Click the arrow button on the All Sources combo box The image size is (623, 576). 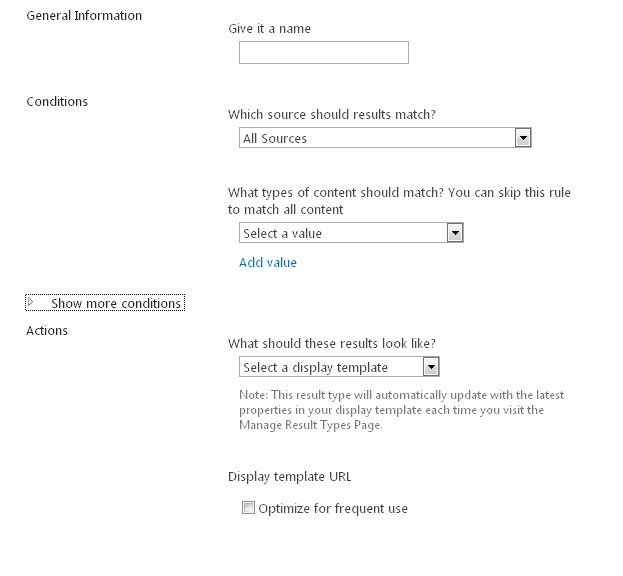click(x=522, y=138)
